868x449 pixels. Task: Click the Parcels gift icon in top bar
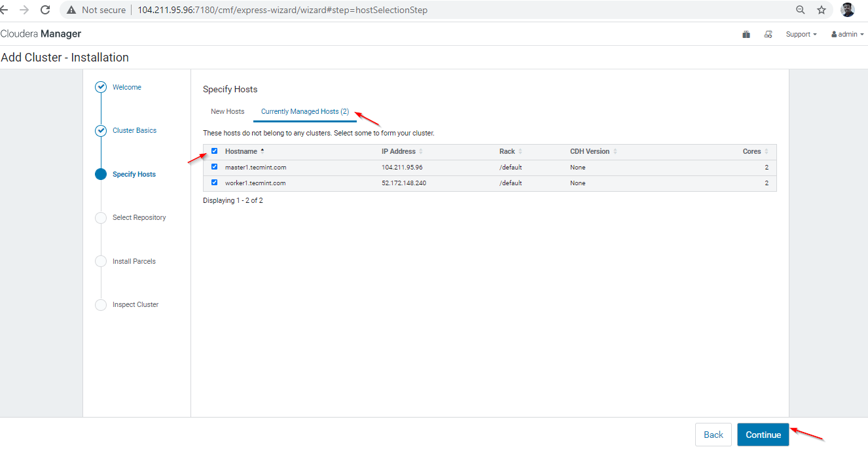[x=746, y=33]
